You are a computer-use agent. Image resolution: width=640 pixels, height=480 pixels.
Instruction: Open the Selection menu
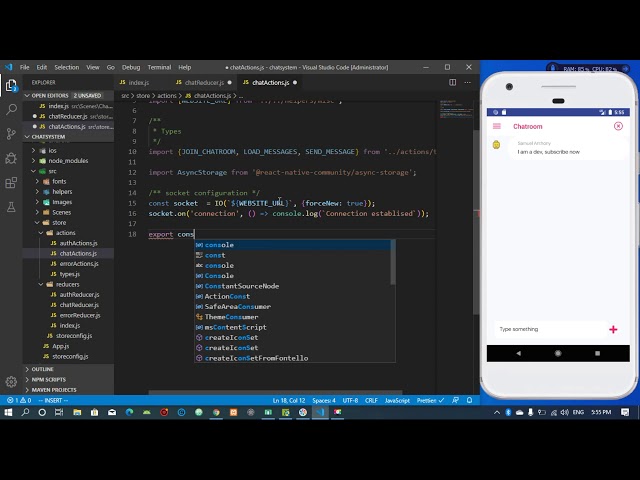click(x=67, y=67)
